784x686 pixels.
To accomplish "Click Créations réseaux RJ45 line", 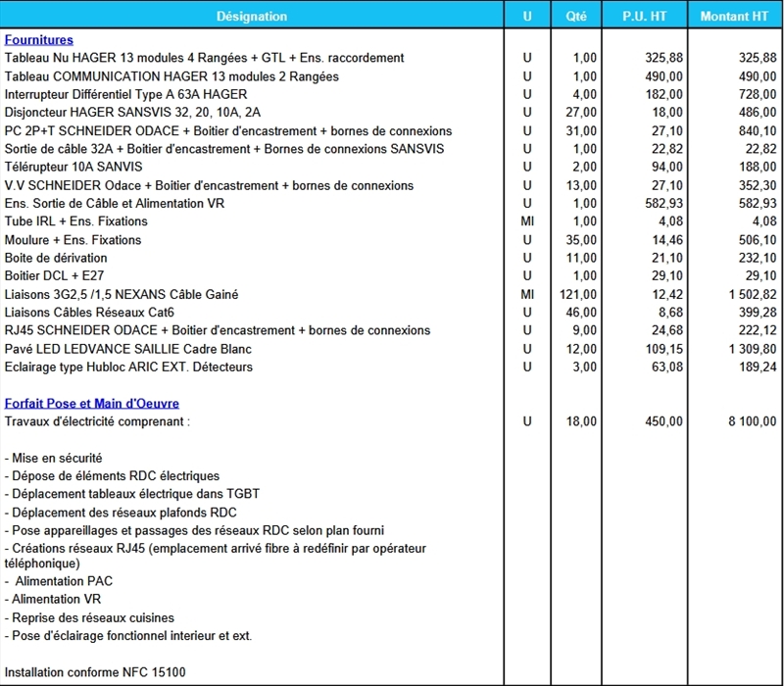I will (x=215, y=556).
